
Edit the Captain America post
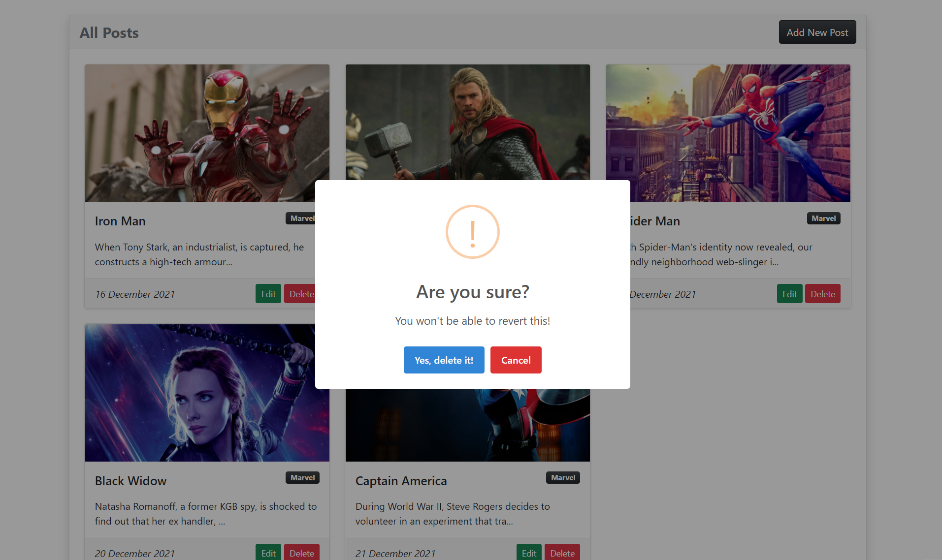tap(528, 553)
